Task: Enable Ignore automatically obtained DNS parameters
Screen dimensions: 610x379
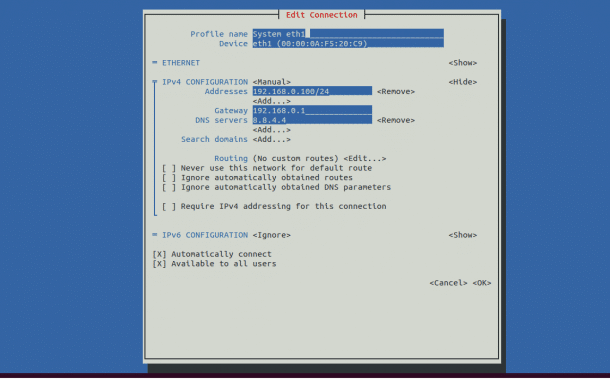Action: (x=169, y=187)
